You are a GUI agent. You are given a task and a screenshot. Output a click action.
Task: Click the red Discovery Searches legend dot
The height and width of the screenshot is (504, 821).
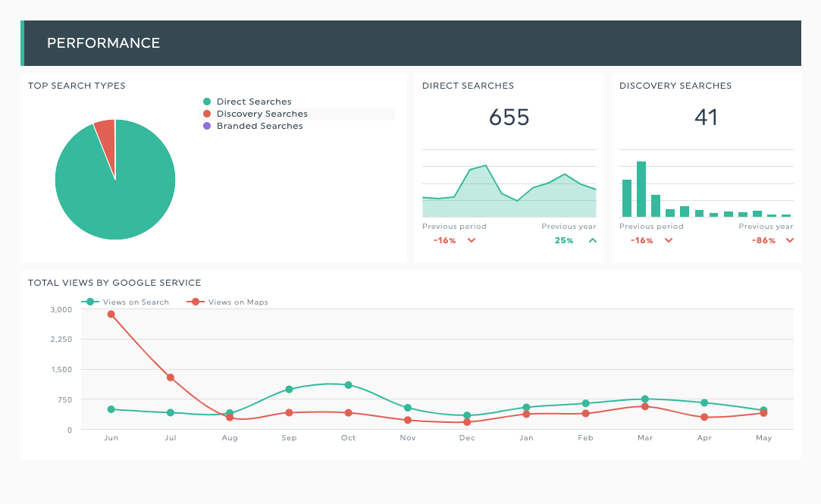(206, 114)
